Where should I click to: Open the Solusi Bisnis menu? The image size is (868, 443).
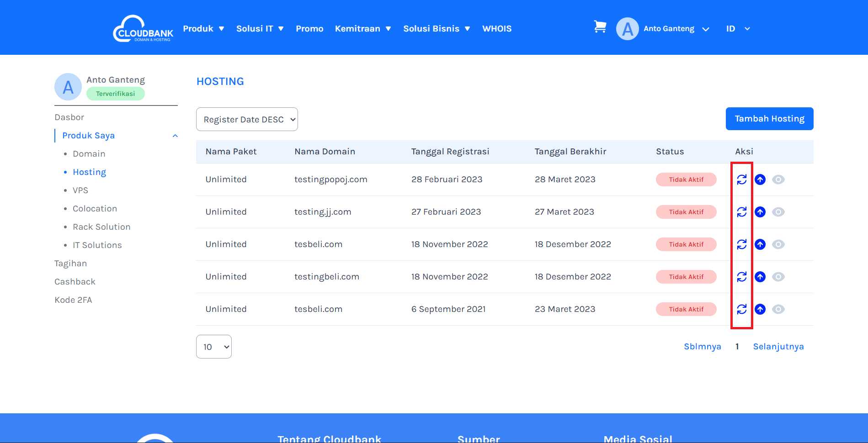(x=437, y=29)
